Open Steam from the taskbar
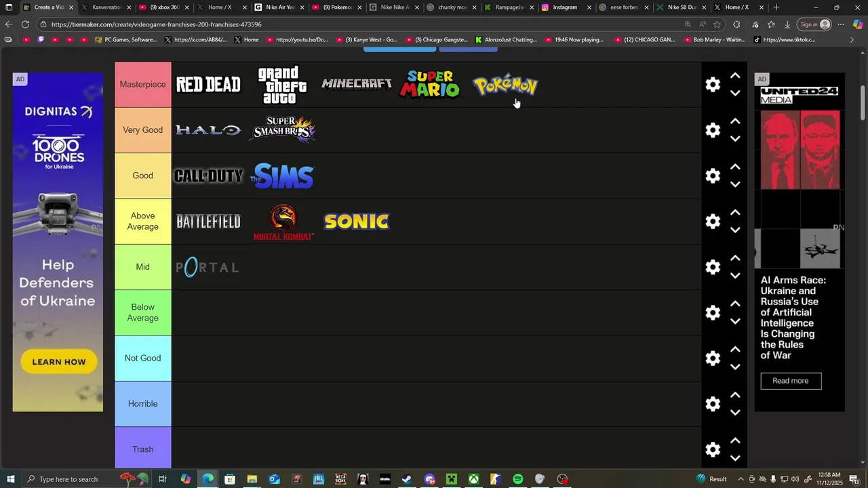The width and height of the screenshot is (868, 488). point(407,479)
